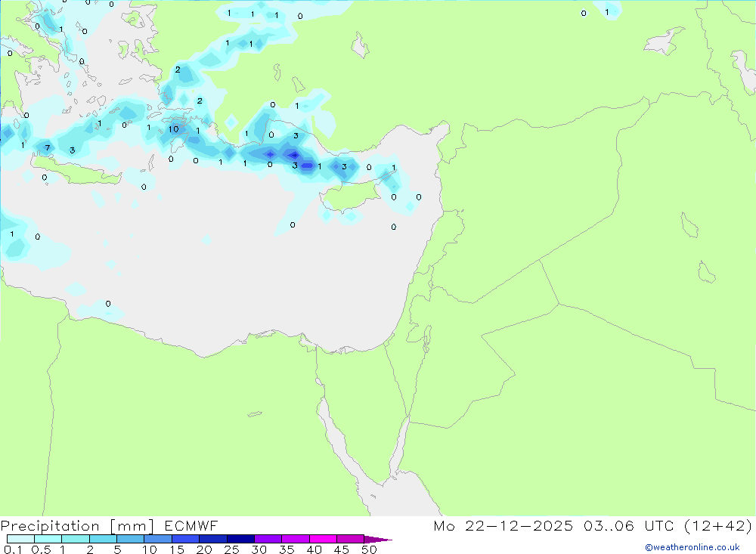Click the legend label "30"
The width and height of the screenshot is (756, 554).
(x=259, y=549)
